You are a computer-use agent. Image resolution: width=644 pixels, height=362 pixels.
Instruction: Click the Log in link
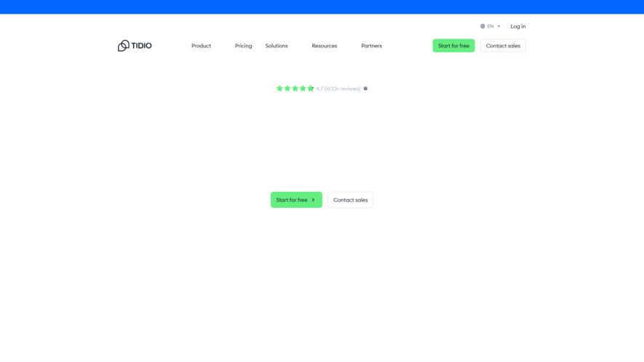[518, 26]
